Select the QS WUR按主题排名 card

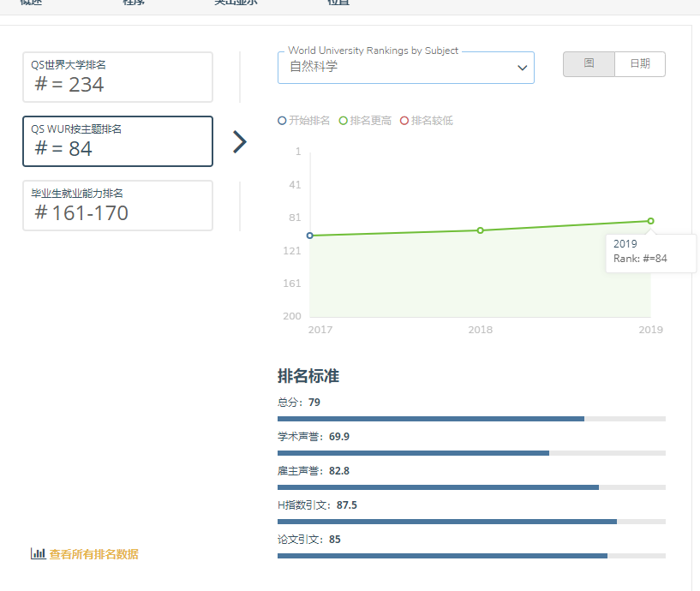(117, 141)
